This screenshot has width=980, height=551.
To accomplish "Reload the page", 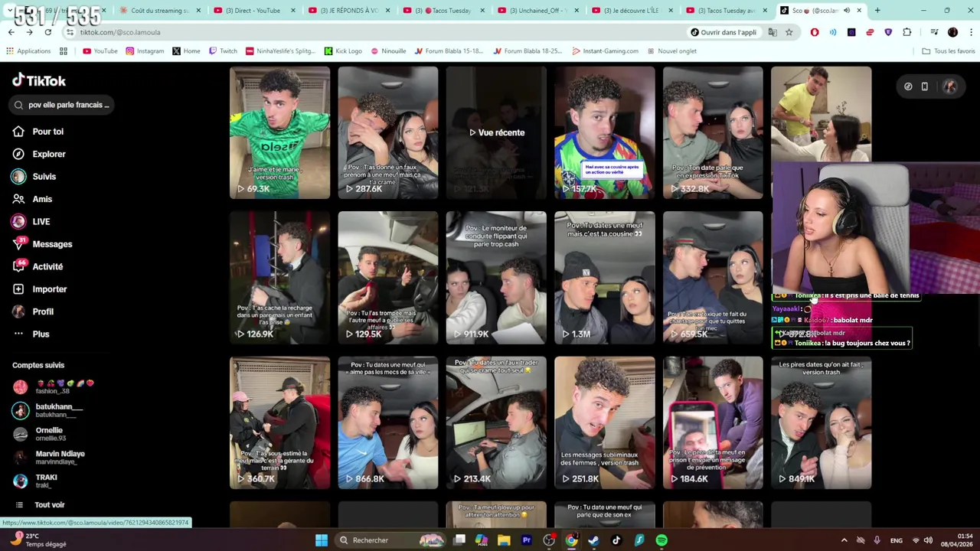I will (47, 32).
